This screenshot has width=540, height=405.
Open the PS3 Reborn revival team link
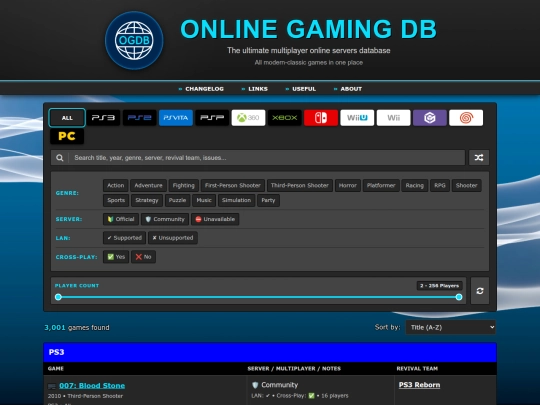pos(419,385)
